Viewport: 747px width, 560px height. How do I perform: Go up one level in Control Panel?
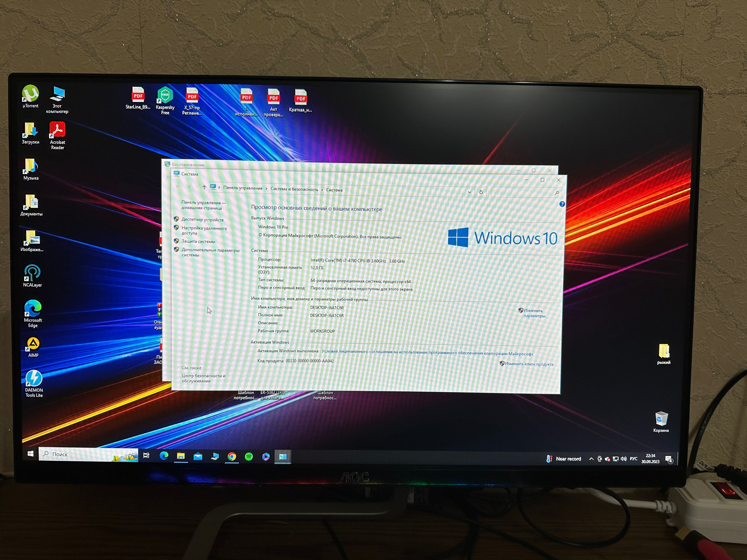(x=204, y=187)
